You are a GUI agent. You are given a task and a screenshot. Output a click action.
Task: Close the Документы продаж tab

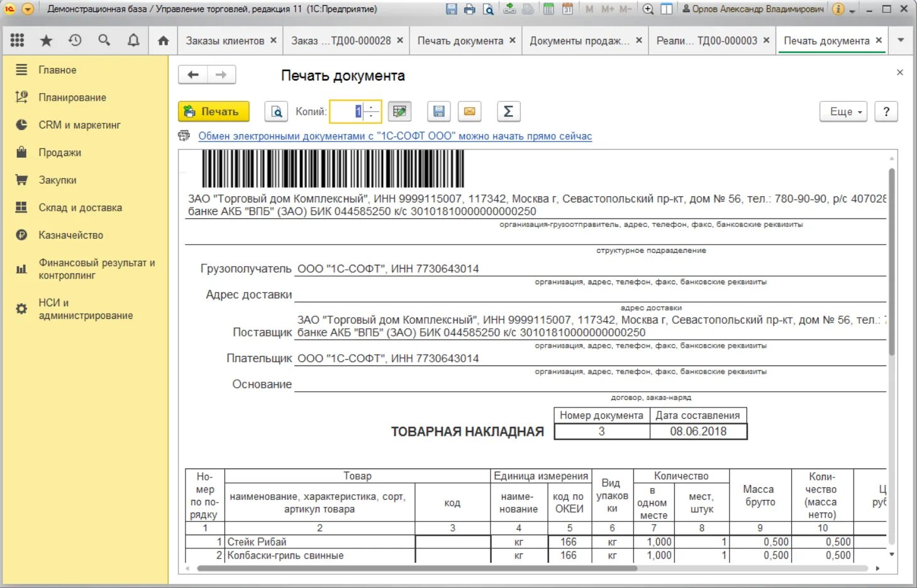point(639,40)
